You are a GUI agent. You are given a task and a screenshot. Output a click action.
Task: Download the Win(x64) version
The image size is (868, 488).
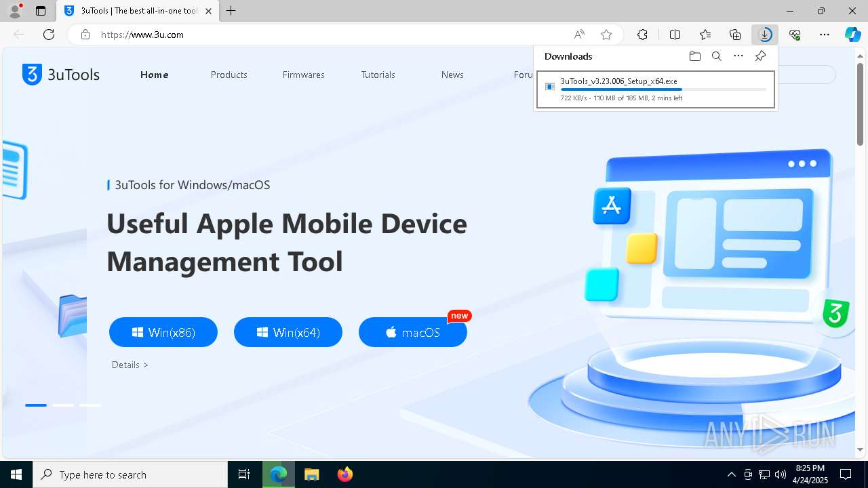pyautogui.click(x=288, y=332)
